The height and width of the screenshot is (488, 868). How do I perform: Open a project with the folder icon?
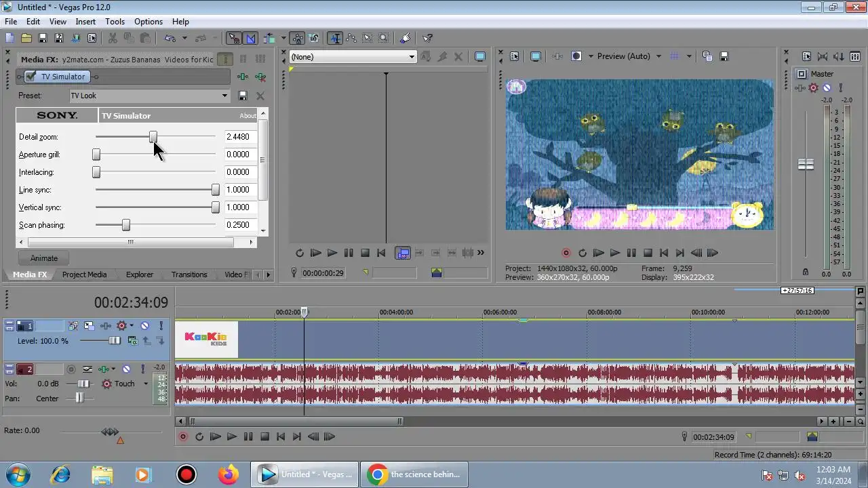click(x=26, y=39)
